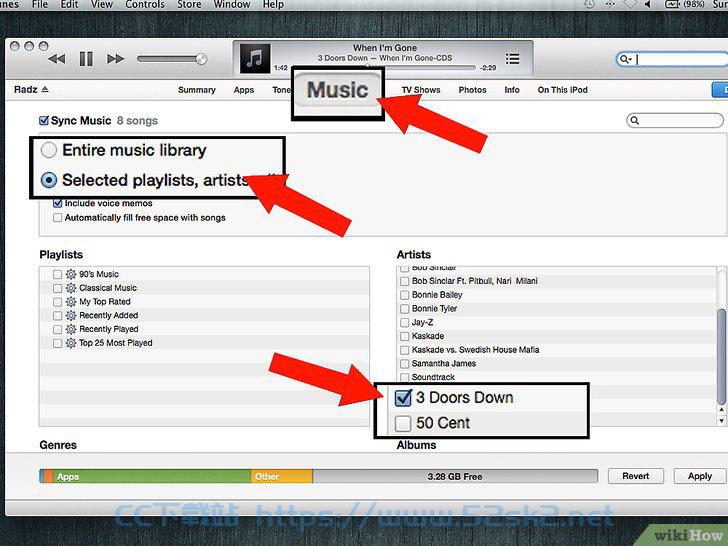The width and height of the screenshot is (728, 546).
Task: Switch to the Apps tab
Action: point(244,90)
